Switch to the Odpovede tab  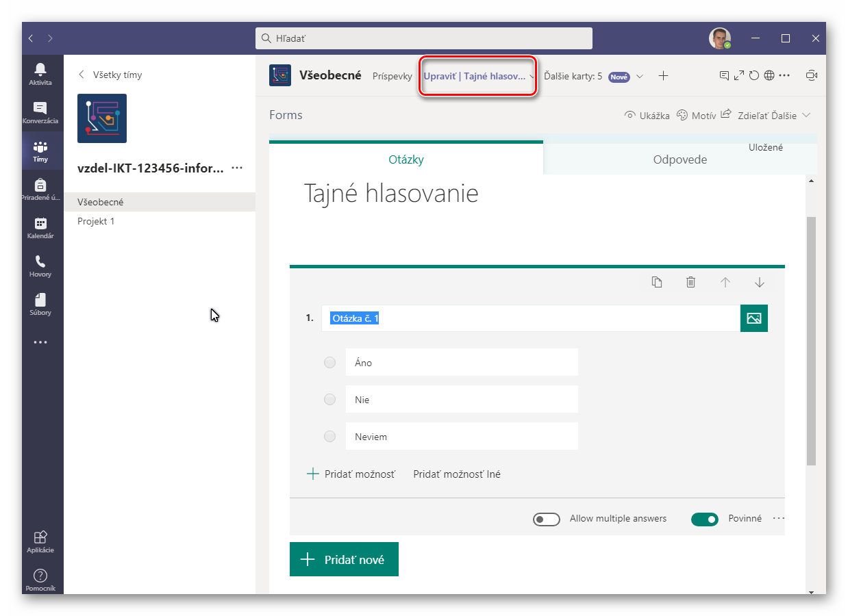(679, 159)
